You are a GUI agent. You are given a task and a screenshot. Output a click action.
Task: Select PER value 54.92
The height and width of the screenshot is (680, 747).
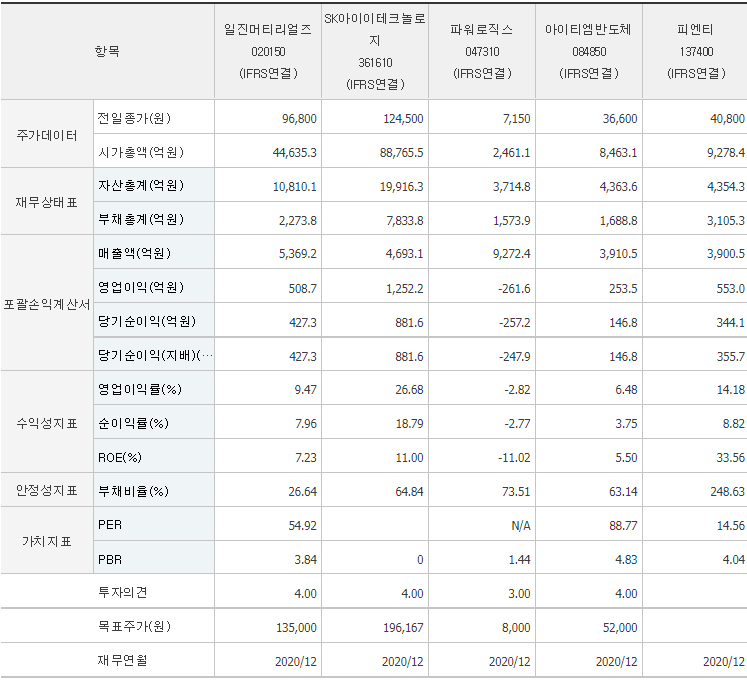point(302,526)
